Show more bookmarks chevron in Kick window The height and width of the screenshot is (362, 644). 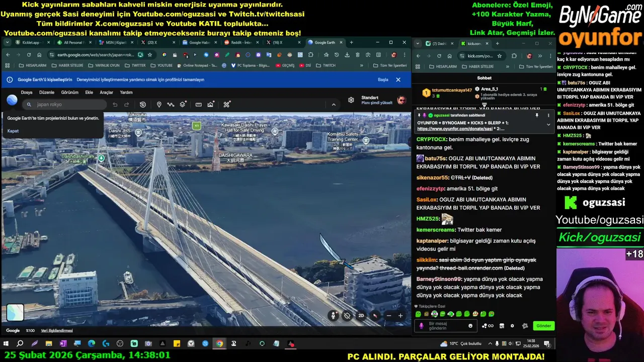[x=507, y=66]
